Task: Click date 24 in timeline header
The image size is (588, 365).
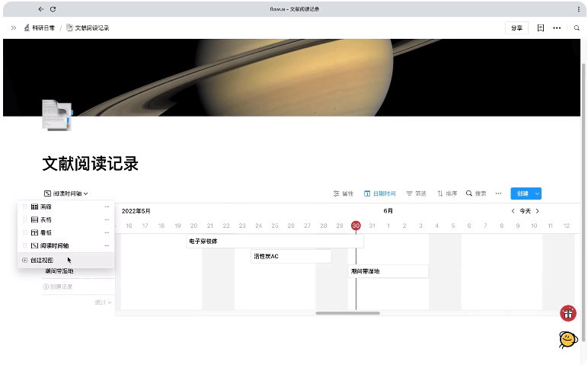Action: click(x=259, y=226)
